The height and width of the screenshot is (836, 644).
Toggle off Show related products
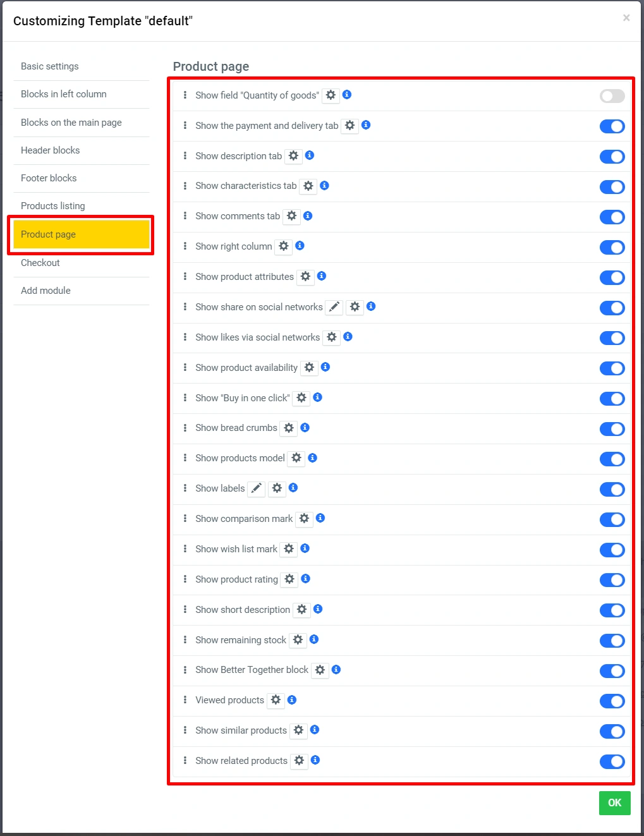pos(612,762)
